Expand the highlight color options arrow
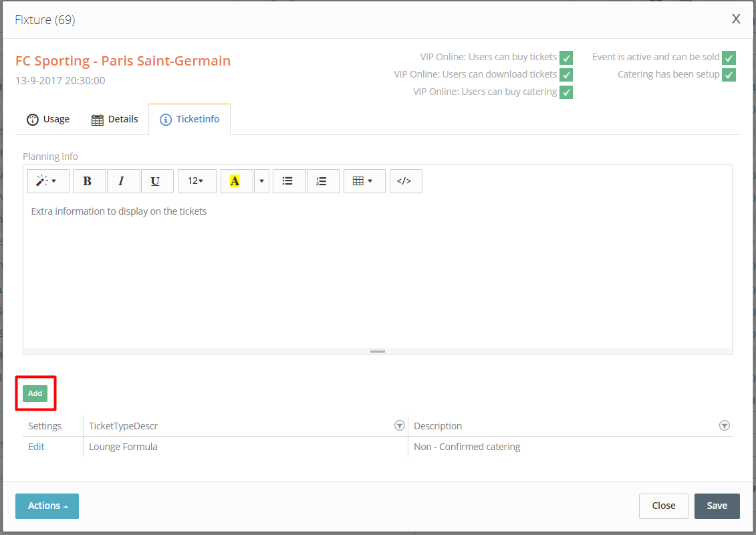This screenshot has width=756, height=535. pyautogui.click(x=261, y=181)
